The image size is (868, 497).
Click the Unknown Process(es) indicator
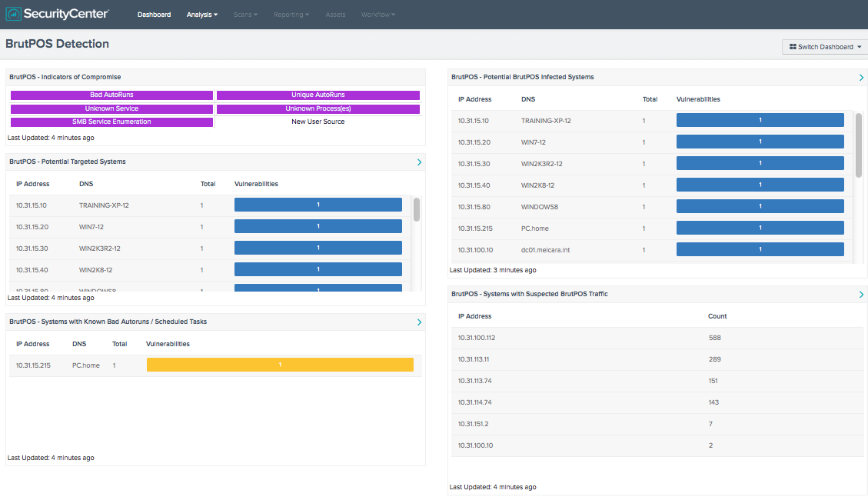coord(318,109)
